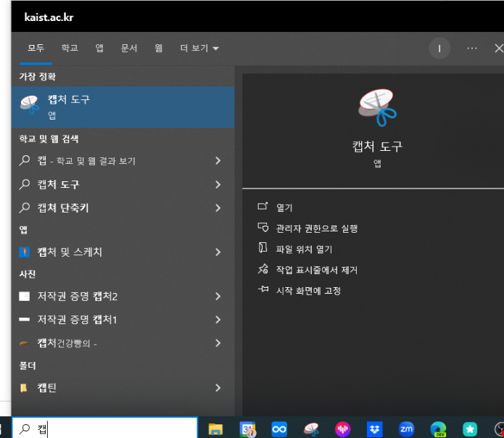Expand arrow next to 캡틴 folder
Viewport: 504px width, 438px height.
(218, 388)
